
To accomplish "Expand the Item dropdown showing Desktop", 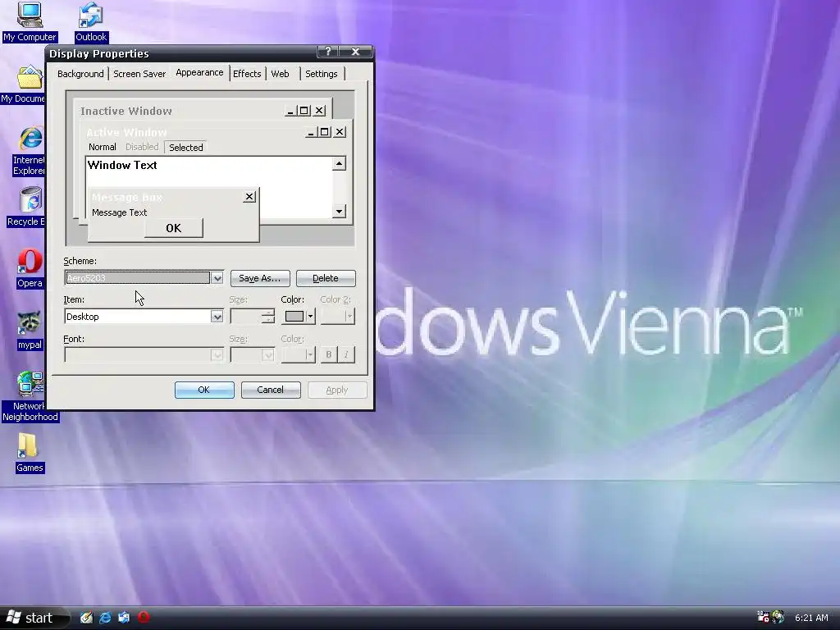I will [217, 317].
